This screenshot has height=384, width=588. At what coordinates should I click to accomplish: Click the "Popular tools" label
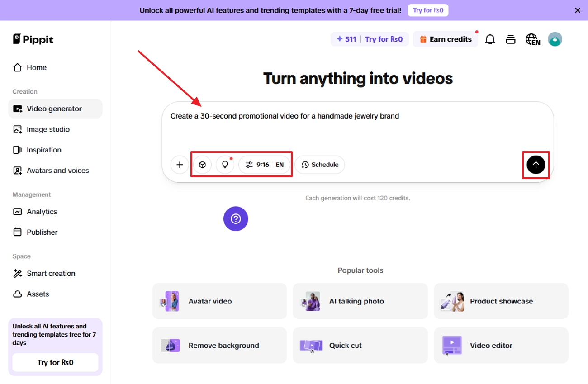(360, 270)
